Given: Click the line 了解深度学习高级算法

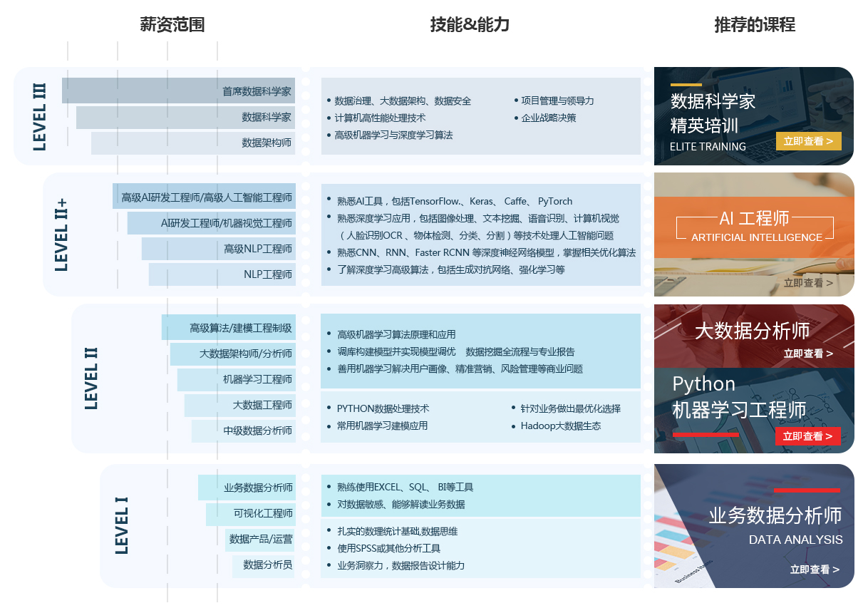Looking at the screenshot, I should (450, 270).
